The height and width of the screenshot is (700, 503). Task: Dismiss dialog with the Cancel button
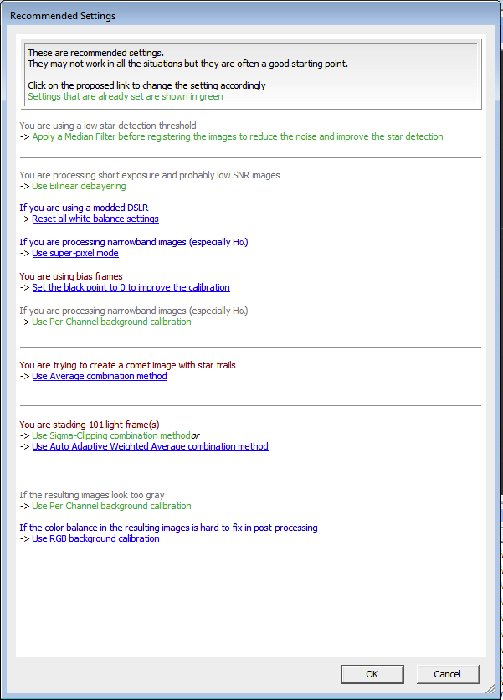(448, 674)
